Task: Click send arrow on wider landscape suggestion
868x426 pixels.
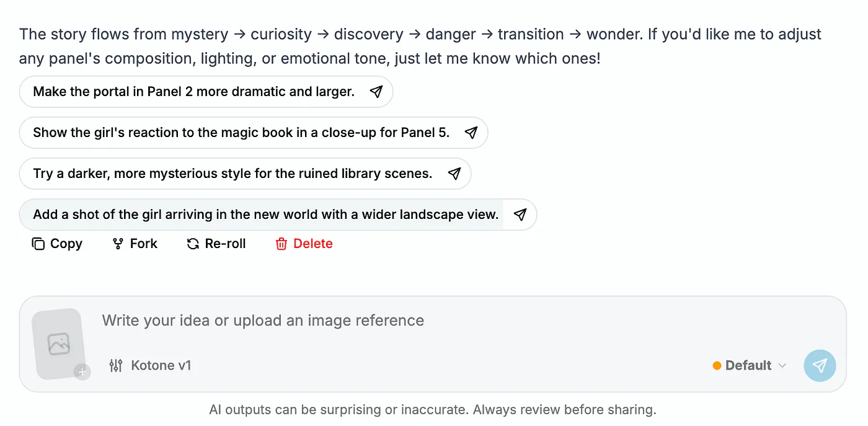Action: coord(520,215)
